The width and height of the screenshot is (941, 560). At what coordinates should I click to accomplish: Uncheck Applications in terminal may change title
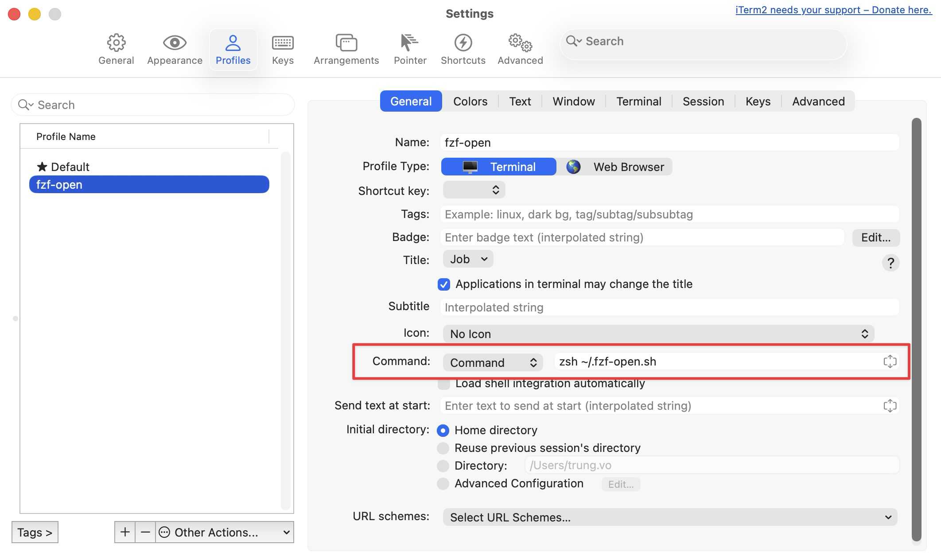pos(444,284)
